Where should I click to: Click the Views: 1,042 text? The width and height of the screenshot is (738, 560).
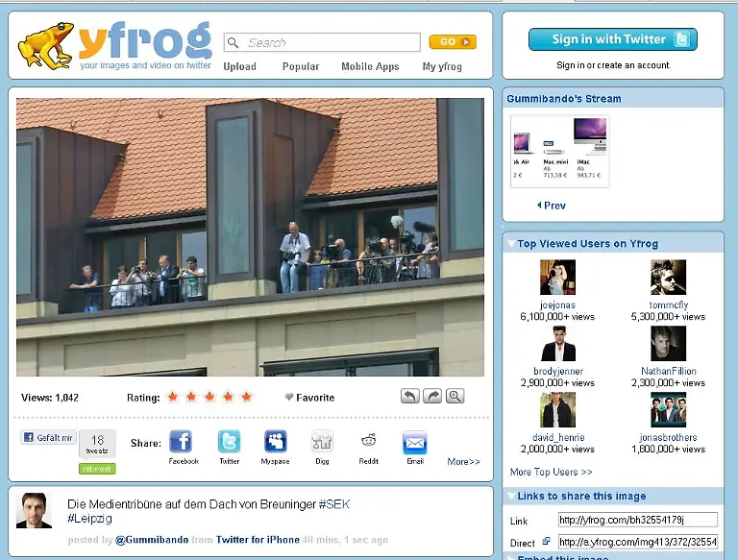pyautogui.click(x=50, y=398)
